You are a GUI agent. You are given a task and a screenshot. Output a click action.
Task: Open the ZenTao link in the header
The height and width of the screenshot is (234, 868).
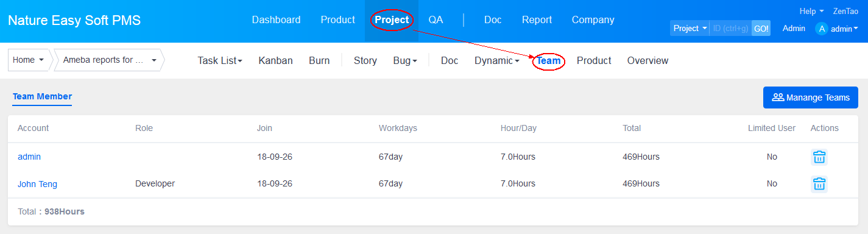click(846, 11)
